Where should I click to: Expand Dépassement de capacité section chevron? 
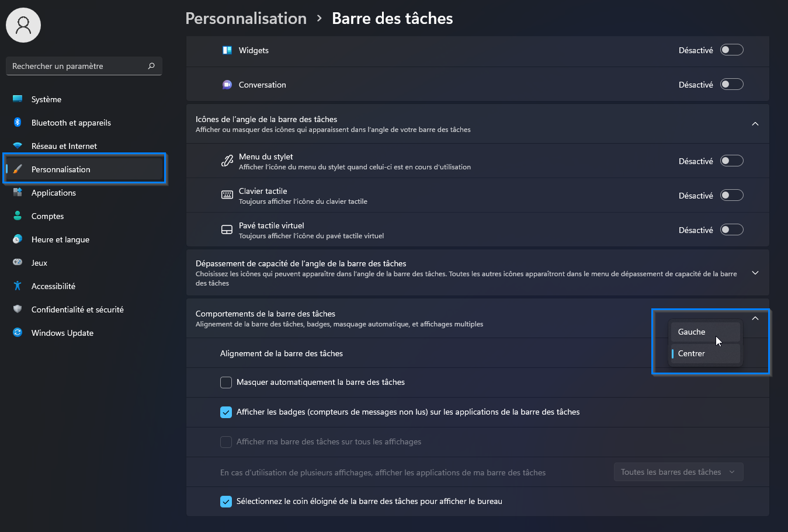(x=755, y=273)
